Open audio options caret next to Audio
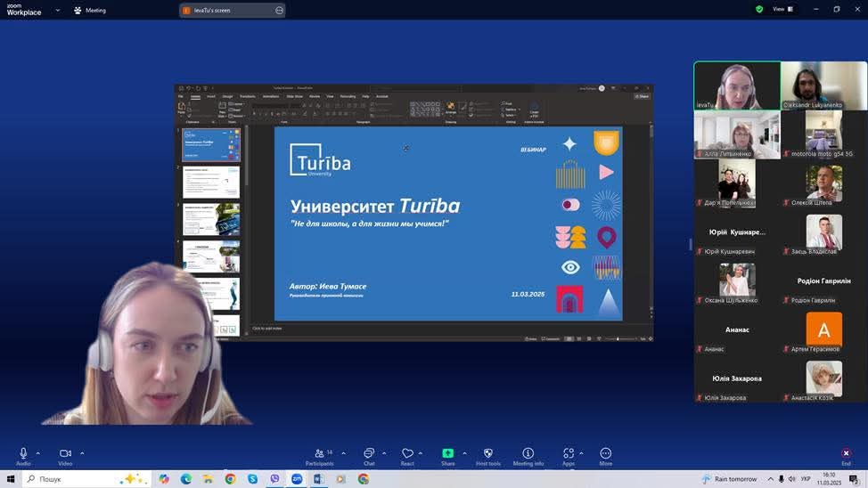The image size is (868, 488). [38, 453]
